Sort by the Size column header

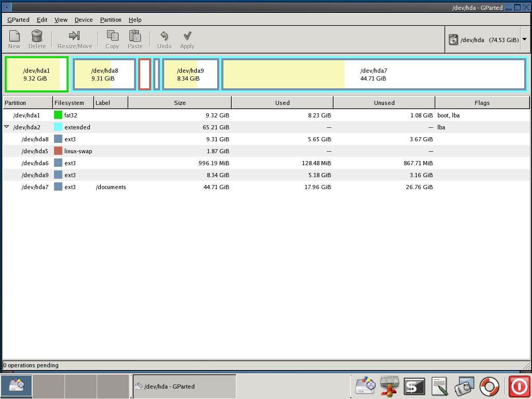click(180, 103)
